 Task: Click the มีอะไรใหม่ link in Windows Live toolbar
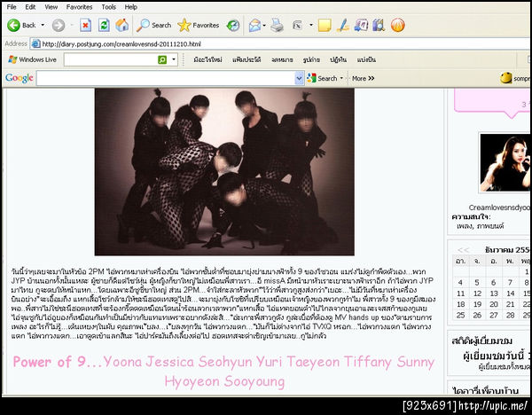[x=207, y=59]
